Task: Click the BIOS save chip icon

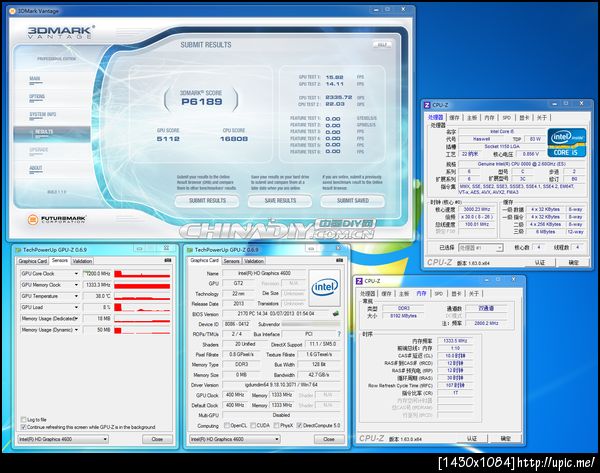Action: point(336,313)
